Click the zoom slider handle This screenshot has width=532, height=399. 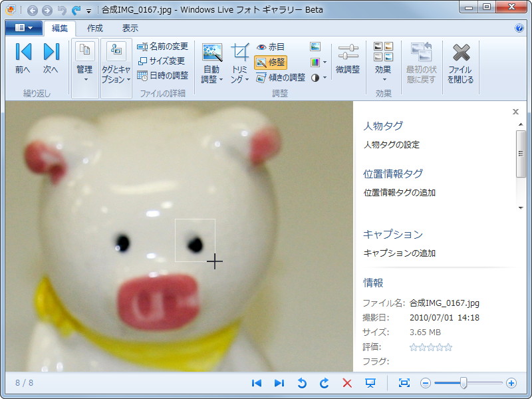tap(464, 383)
